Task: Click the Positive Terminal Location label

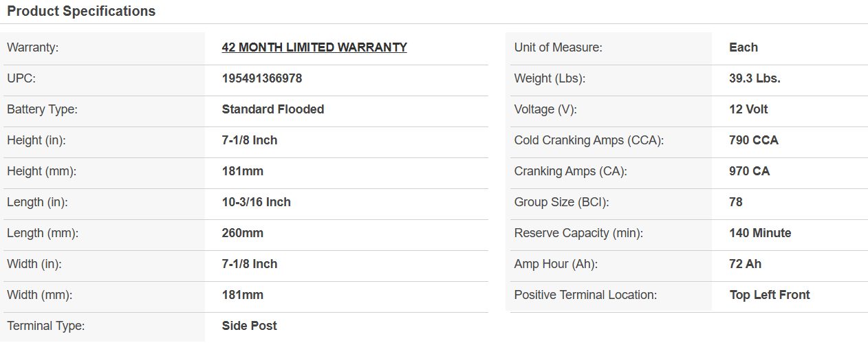Action: (585, 295)
